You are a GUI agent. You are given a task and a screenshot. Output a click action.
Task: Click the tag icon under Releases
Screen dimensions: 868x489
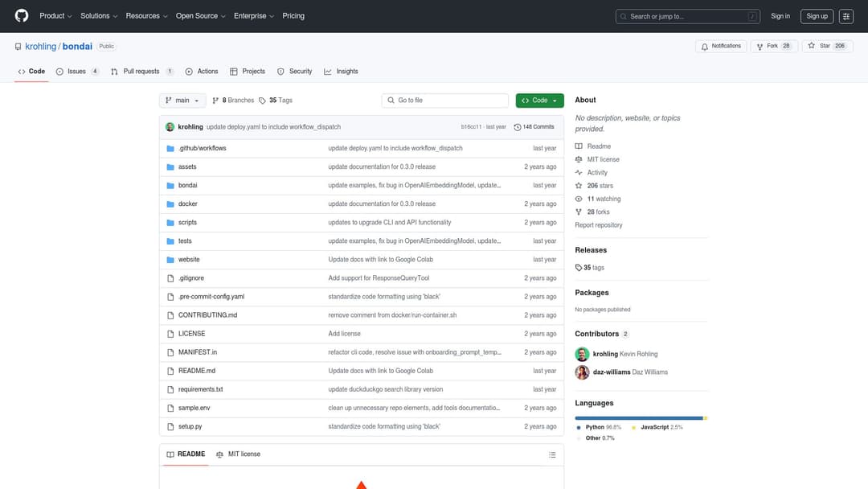pos(579,268)
